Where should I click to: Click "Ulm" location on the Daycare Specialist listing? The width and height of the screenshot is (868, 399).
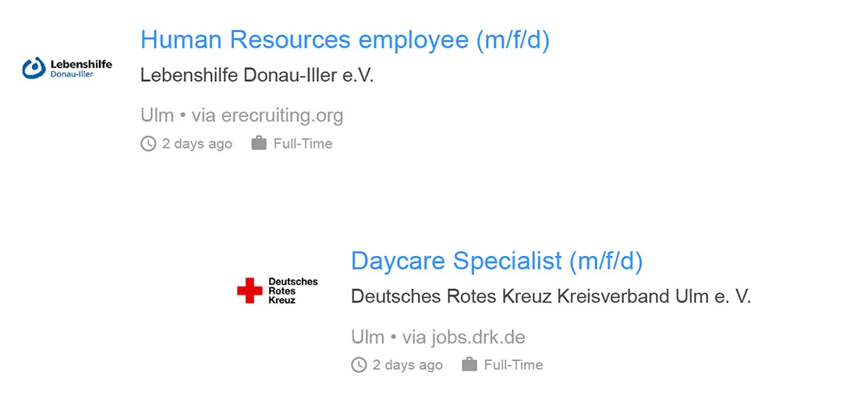click(x=368, y=337)
